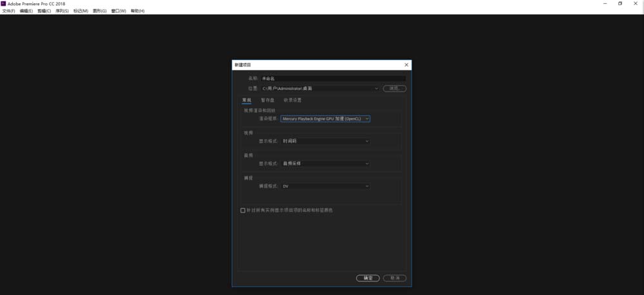Switch to the 暂存盘 tab

point(267,100)
